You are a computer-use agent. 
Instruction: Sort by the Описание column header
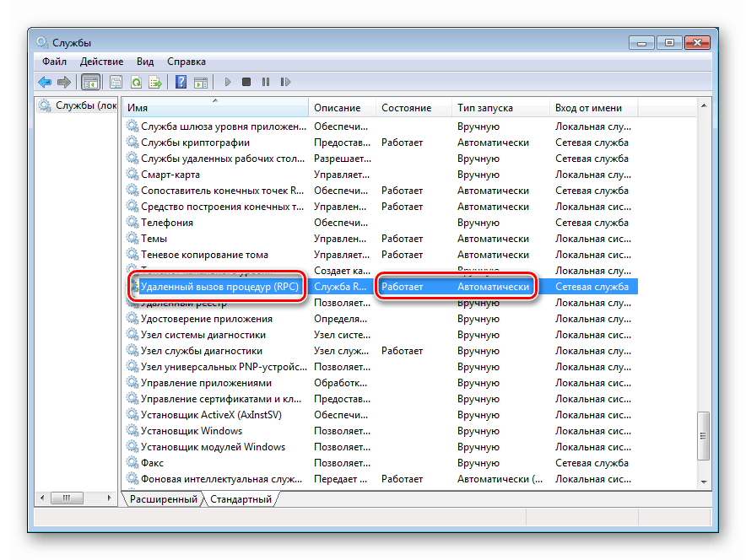point(342,108)
